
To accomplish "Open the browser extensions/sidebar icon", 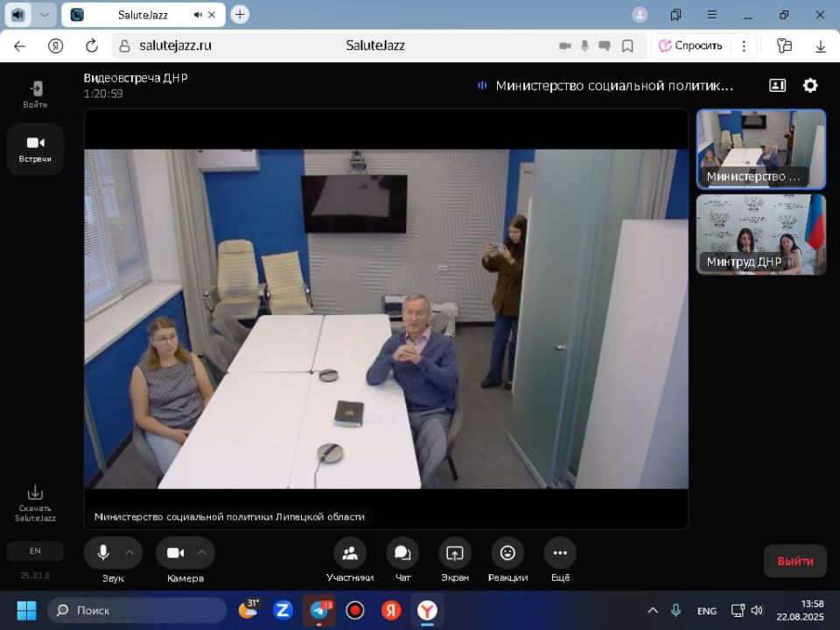I will tap(784, 46).
